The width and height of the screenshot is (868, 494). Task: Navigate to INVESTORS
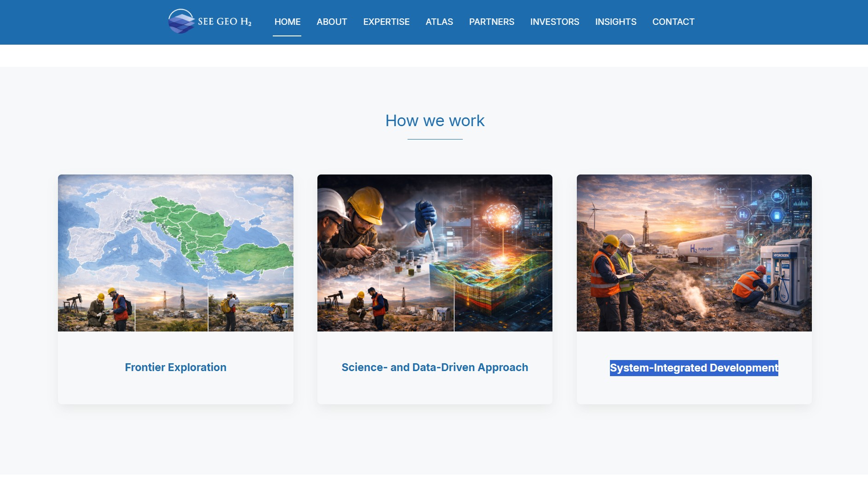coord(554,22)
